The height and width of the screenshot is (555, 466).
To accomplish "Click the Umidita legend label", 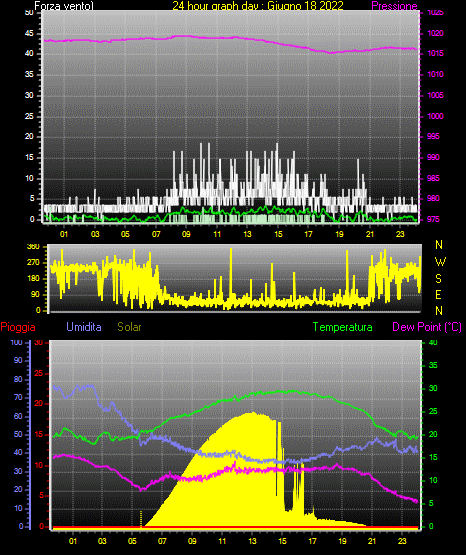I will tap(84, 327).
